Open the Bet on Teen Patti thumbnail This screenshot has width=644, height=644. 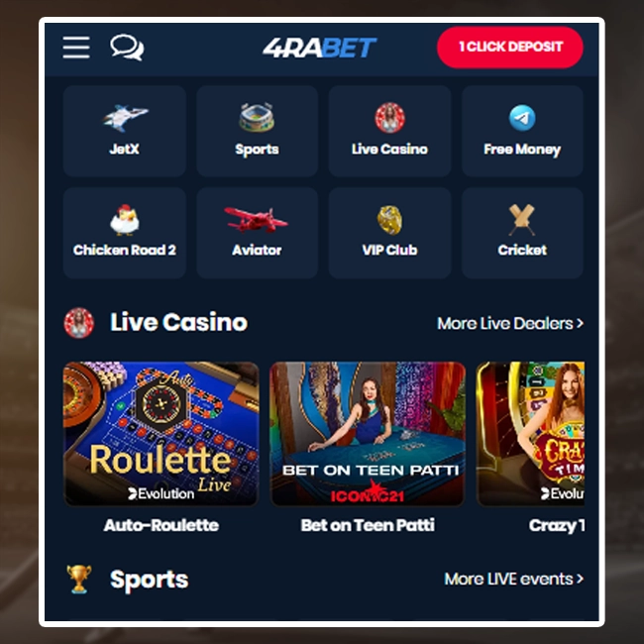(368, 434)
